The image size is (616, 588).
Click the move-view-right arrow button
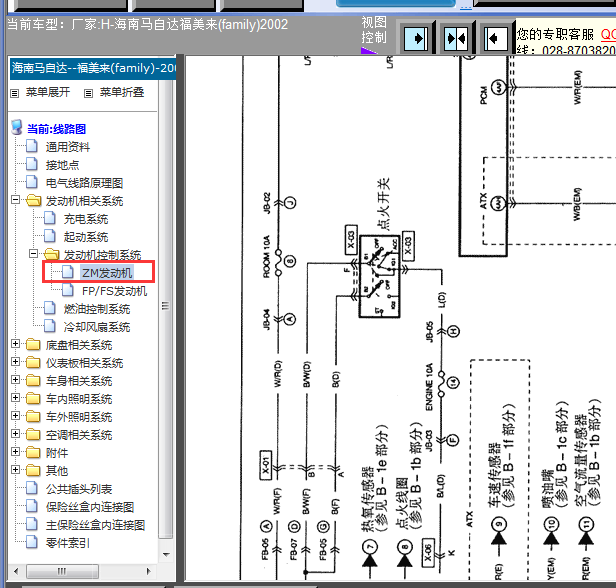(x=416, y=38)
